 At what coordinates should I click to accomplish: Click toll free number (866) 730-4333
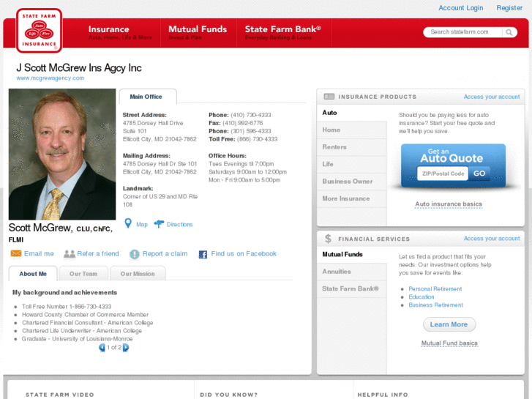pos(257,139)
